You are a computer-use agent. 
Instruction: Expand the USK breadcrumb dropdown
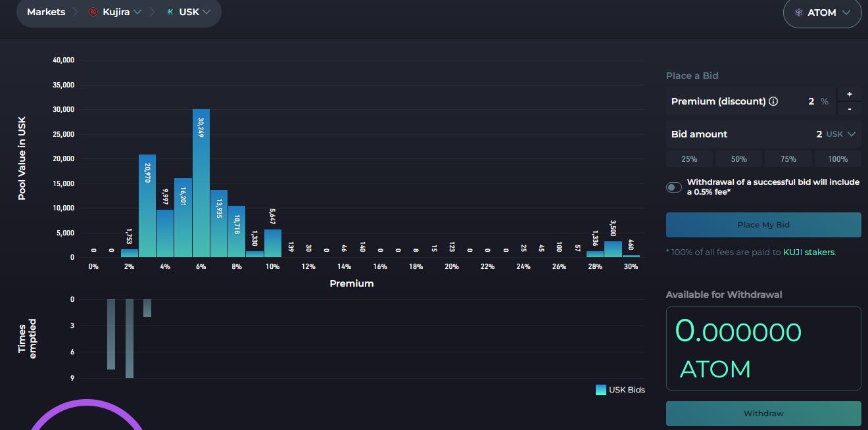[206, 12]
